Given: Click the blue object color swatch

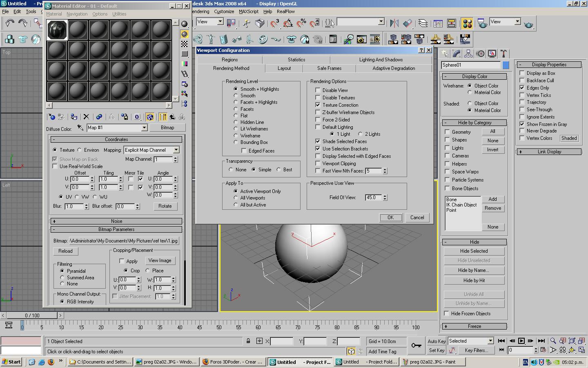Looking at the screenshot, I should pos(506,65).
